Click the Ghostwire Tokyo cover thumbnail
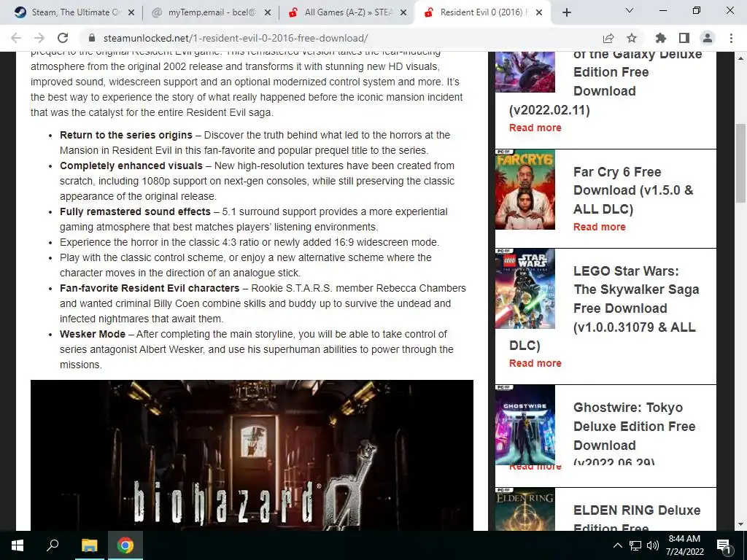Screen dimensions: 747x560 click(x=525, y=425)
